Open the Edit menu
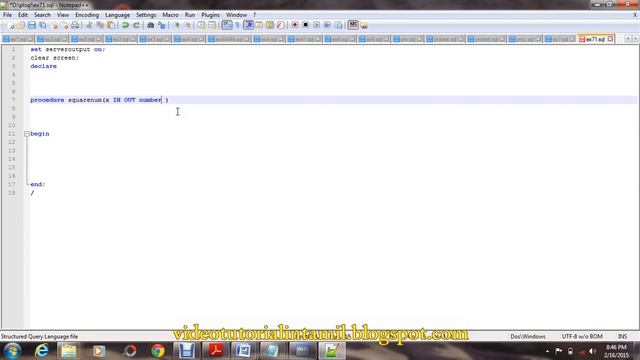 click(x=23, y=15)
